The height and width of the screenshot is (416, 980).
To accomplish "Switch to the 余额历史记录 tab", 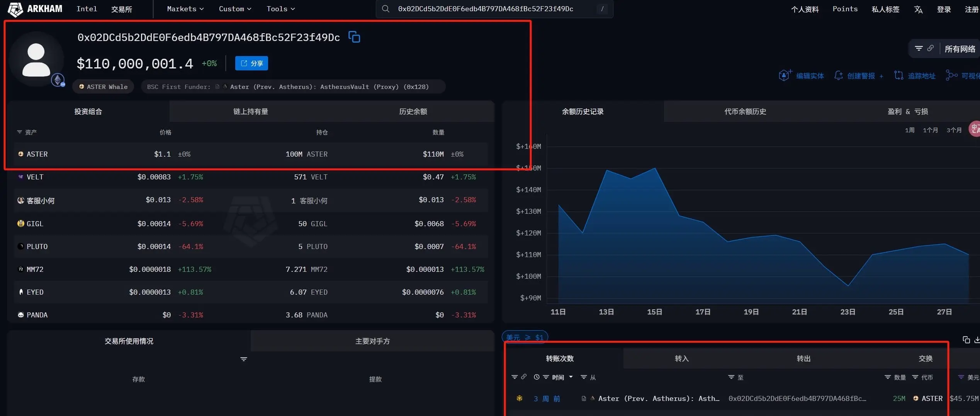I will point(583,111).
